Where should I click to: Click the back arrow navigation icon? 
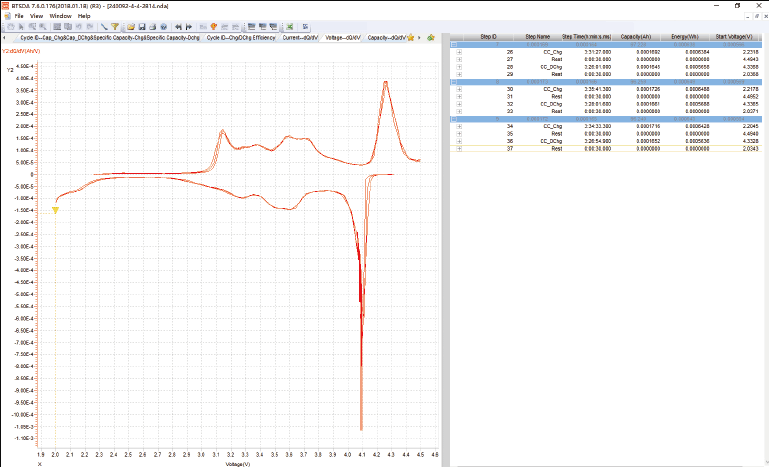pos(178,26)
